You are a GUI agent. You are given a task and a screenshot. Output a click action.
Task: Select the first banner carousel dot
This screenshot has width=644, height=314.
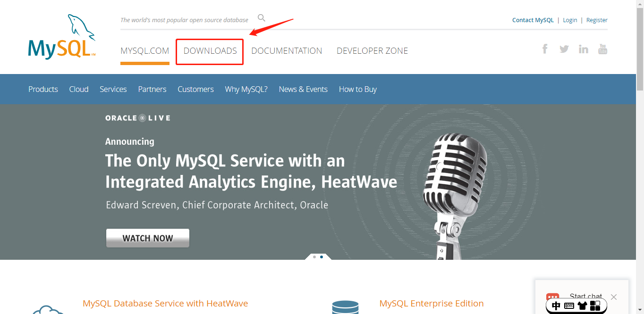314,257
